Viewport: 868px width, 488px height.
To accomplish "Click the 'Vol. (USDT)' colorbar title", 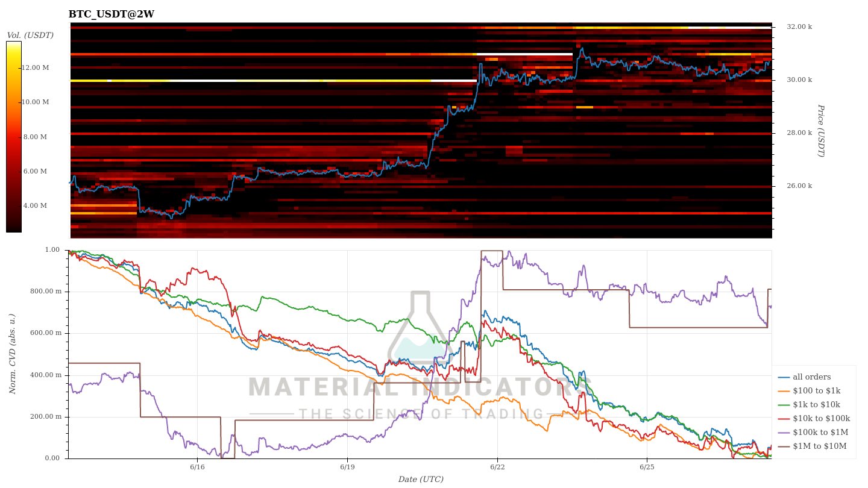I will click(x=30, y=35).
